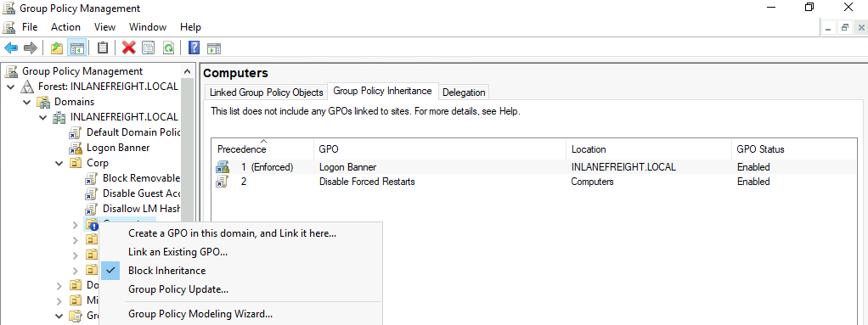Open Help with blue question mark icon
Screen dimensions: 868x325
pyautogui.click(x=194, y=48)
